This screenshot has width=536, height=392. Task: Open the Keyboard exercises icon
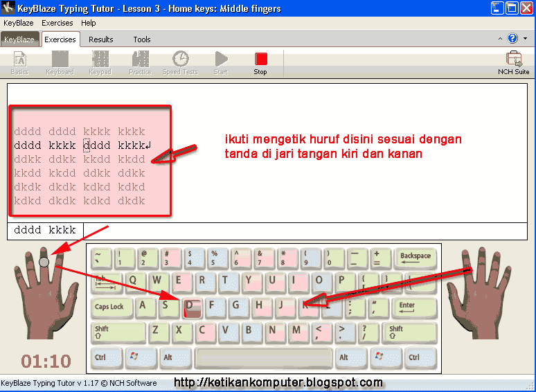tap(60, 63)
